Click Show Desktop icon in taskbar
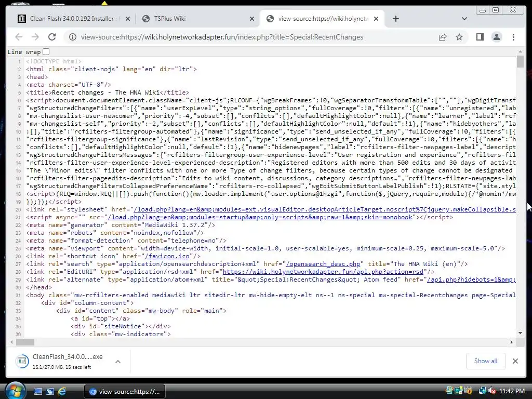 (37, 392)
